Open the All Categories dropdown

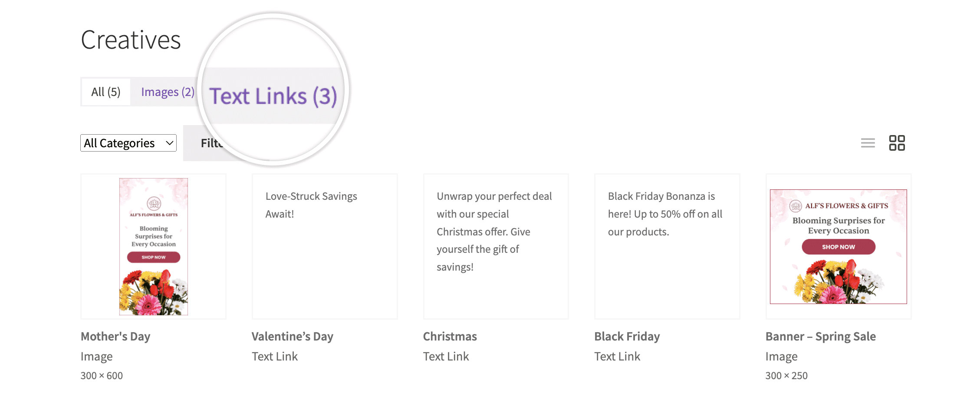coord(128,143)
